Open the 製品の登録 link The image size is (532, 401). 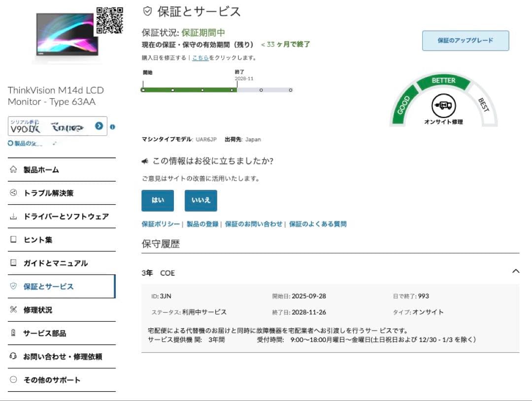[x=202, y=224]
